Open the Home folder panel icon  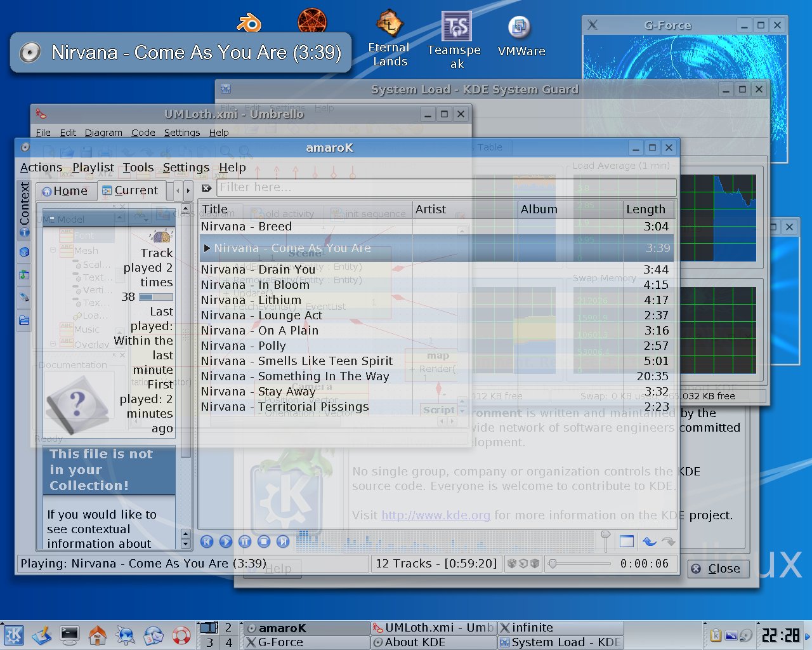coord(98,635)
